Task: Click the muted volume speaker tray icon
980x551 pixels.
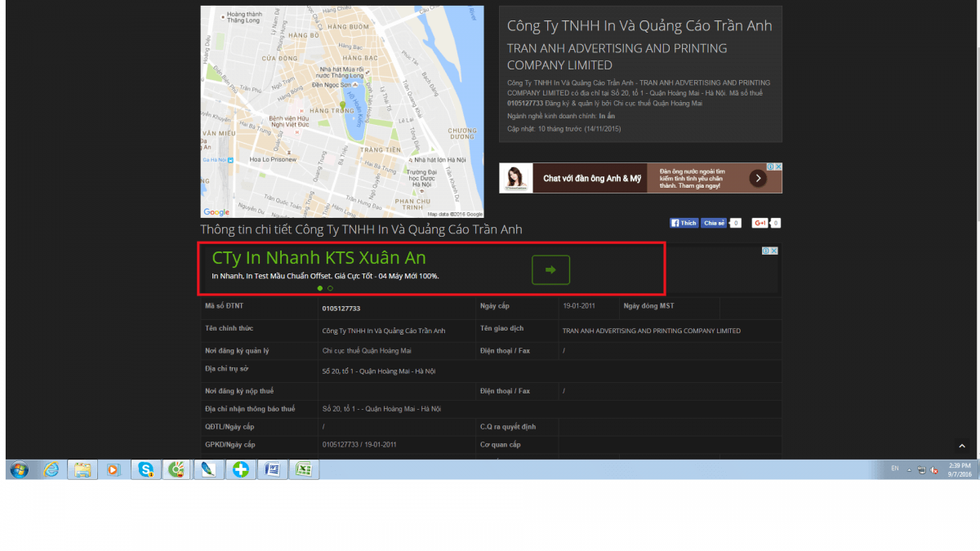Action: point(933,469)
